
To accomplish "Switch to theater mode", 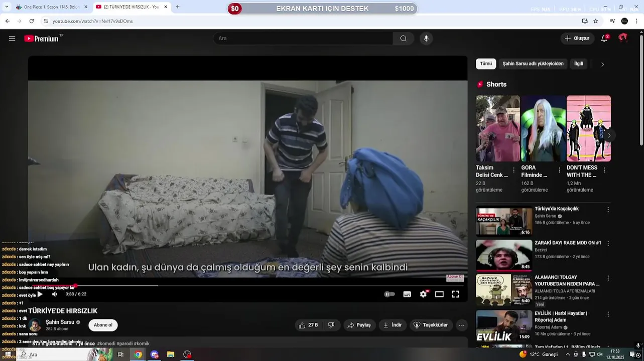I will click(439, 294).
